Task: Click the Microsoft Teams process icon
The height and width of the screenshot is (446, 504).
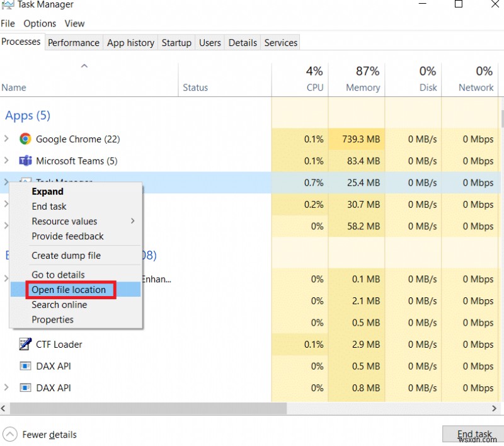Action: click(x=25, y=161)
